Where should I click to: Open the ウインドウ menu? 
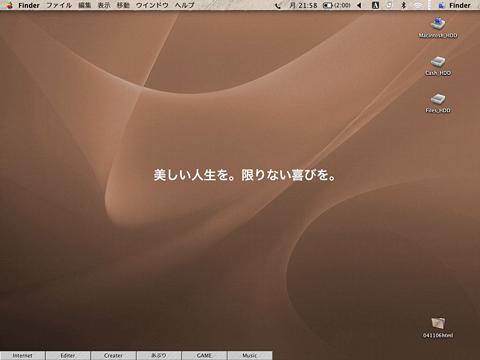(152, 5)
